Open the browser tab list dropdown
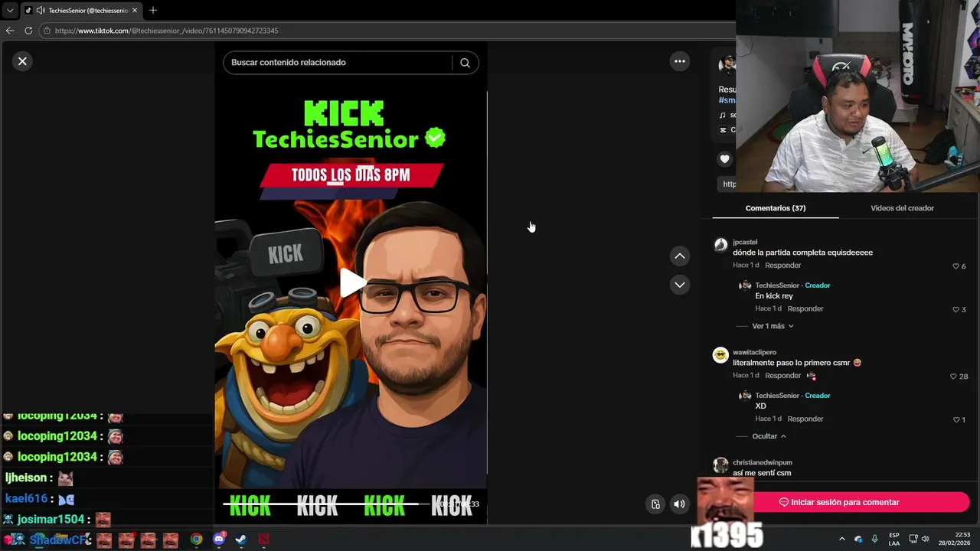The height and width of the screenshot is (551, 980). (x=10, y=11)
